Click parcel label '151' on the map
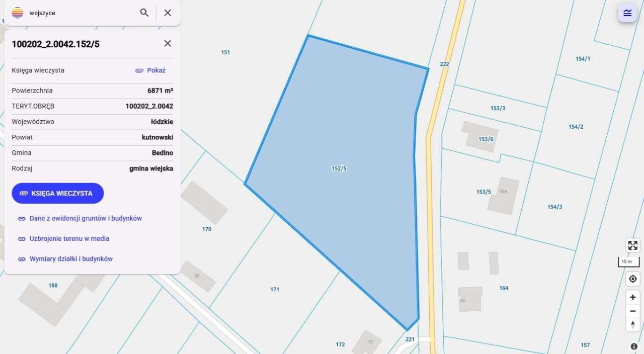This screenshot has height=354, width=644. point(225,52)
